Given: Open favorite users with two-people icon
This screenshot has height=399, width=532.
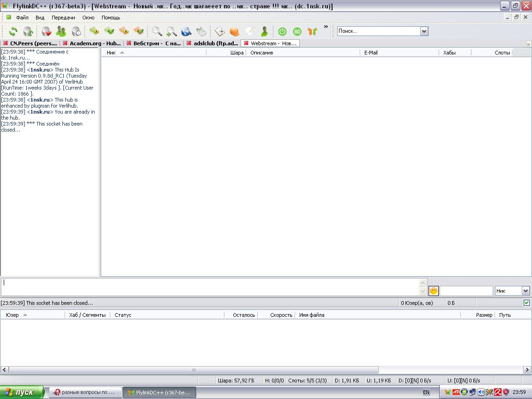Looking at the screenshot, I should (x=61, y=31).
